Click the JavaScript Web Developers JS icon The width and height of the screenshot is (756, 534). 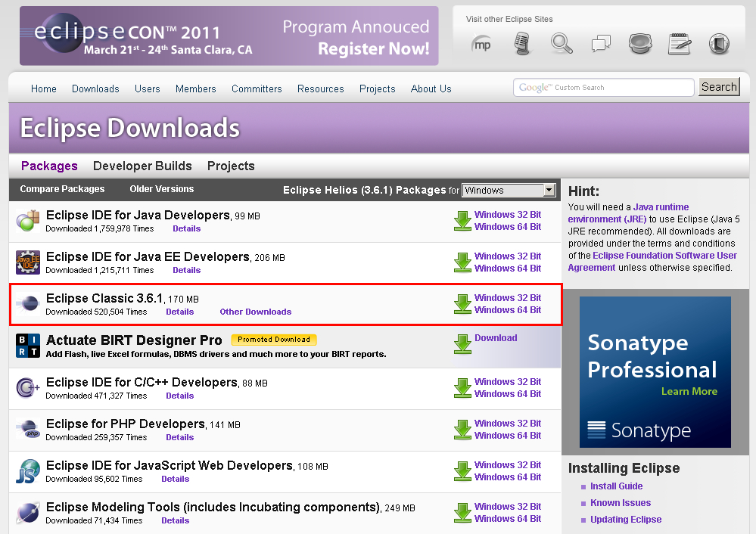tap(28, 471)
